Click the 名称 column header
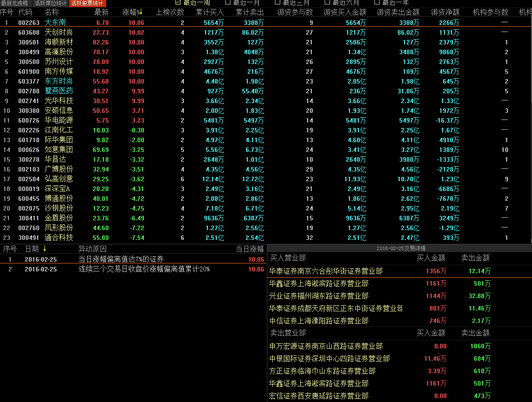532x402 pixels. click(52, 12)
